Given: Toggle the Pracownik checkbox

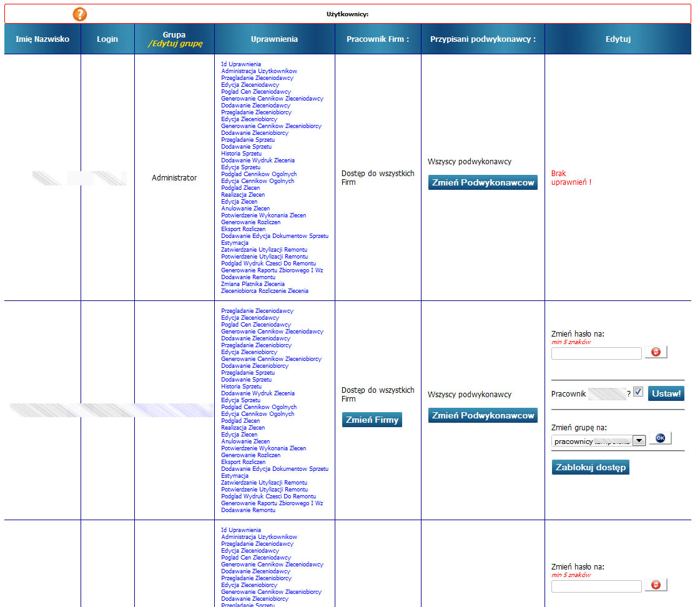Looking at the screenshot, I should (638, 392).
